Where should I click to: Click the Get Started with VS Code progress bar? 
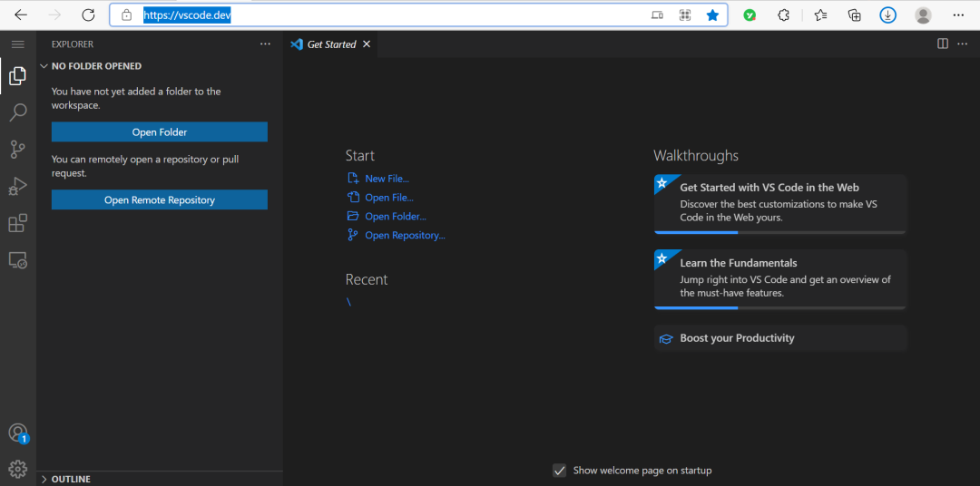pos(780,232)
